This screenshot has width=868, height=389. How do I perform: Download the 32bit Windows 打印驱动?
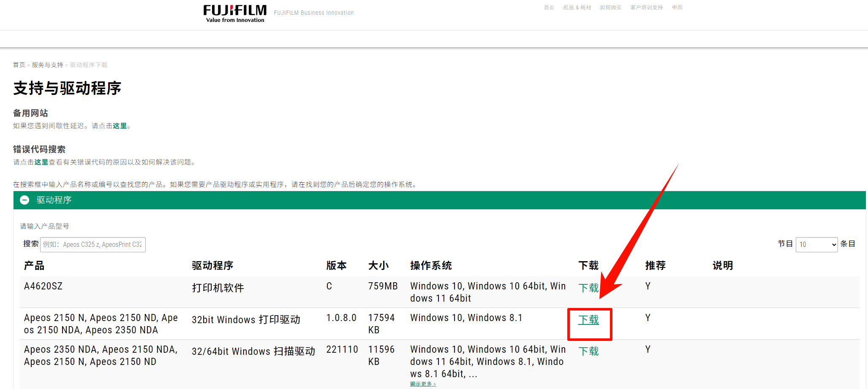pos(588,320)
